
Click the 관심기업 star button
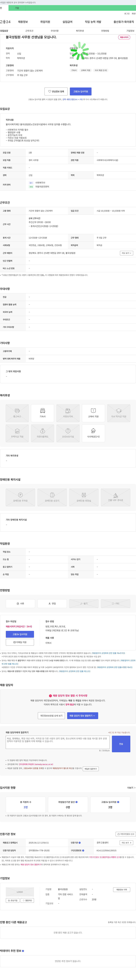tap(12, 900)
